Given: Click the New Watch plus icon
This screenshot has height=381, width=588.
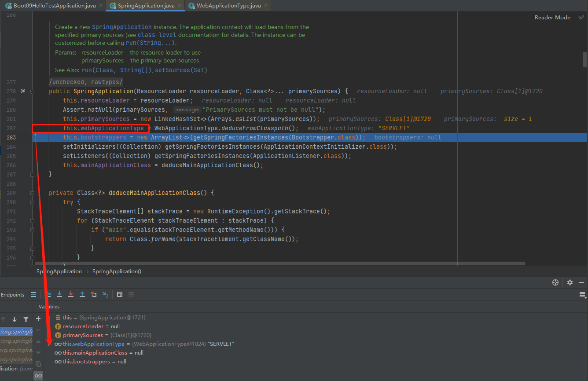Looking at the screenshot, I should click(x=38, y=319).
